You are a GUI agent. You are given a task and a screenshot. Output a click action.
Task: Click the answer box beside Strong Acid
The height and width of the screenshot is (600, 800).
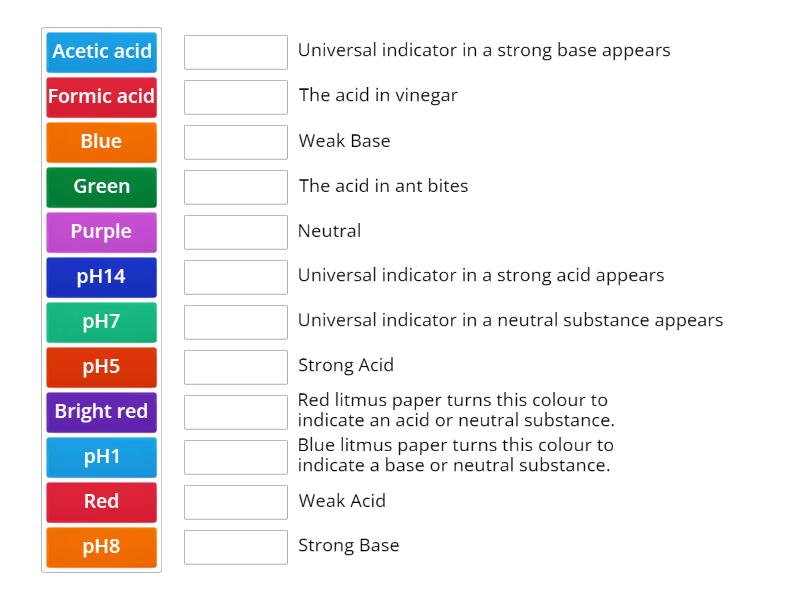[x=235, y=367]
